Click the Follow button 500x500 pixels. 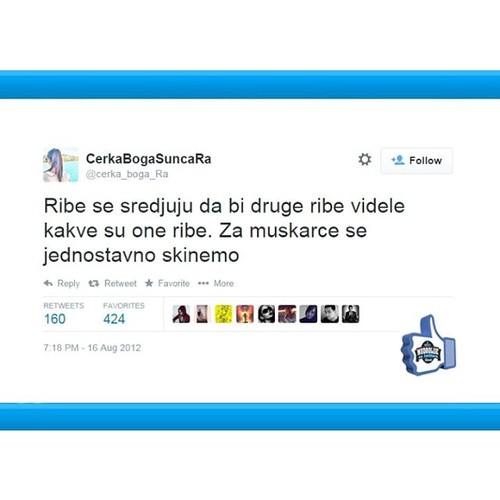click(x=416, y=160)
